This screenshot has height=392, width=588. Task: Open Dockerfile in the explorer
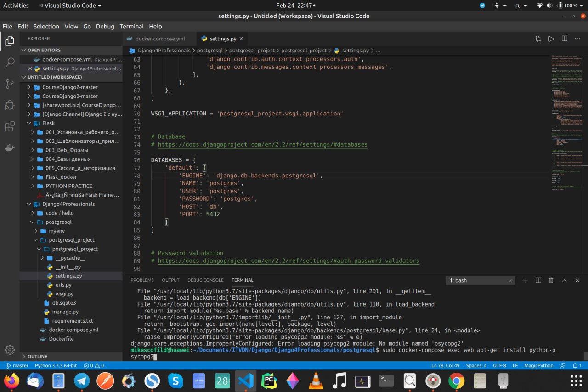click(71, 339)
